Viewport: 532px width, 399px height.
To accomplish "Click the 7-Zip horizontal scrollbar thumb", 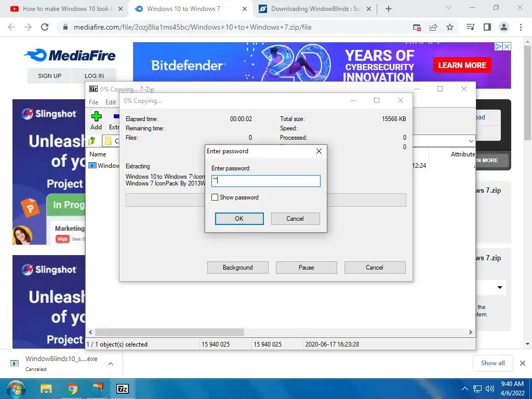I will point(169,332).
